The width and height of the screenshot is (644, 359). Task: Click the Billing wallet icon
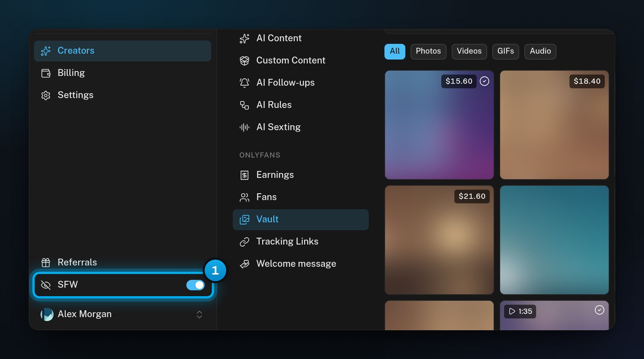pyautogui.click(x=46, y=73)
